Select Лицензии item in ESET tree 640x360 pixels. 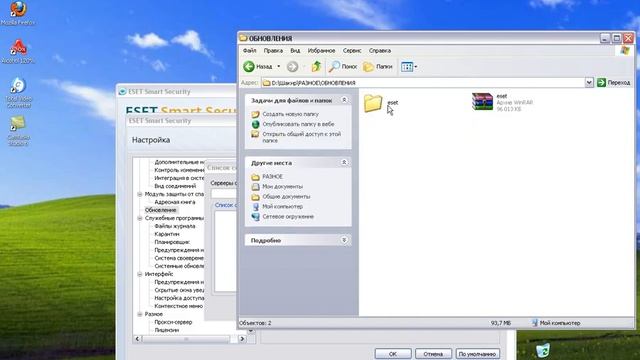(x=167, y=330)
